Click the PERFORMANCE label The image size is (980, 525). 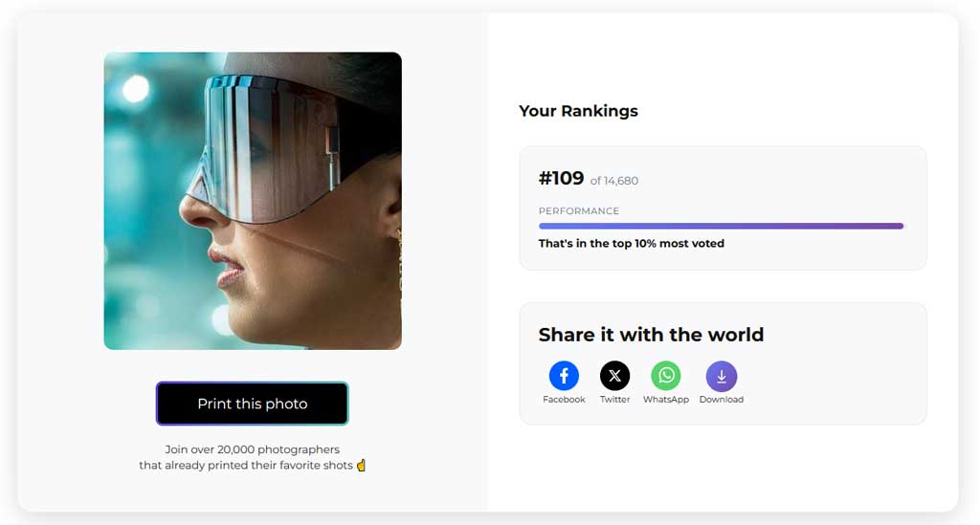point(579,211)
